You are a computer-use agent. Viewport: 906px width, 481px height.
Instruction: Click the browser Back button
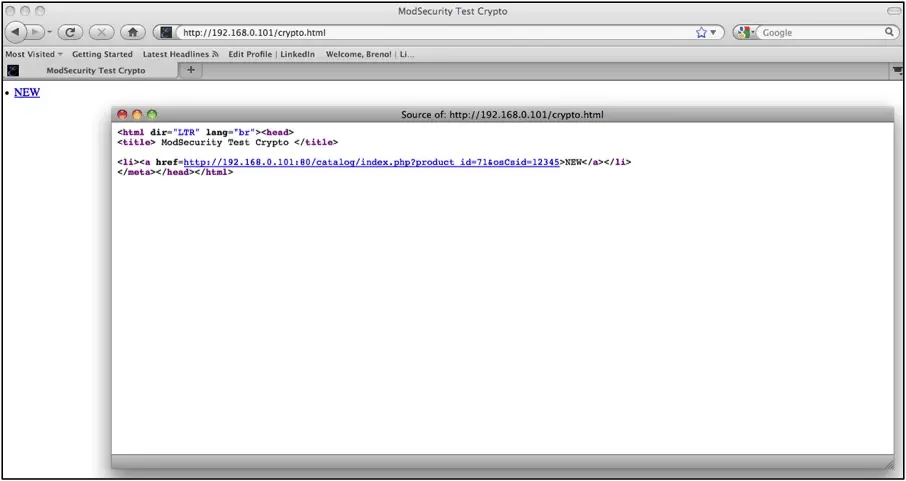tap(16, 32)
